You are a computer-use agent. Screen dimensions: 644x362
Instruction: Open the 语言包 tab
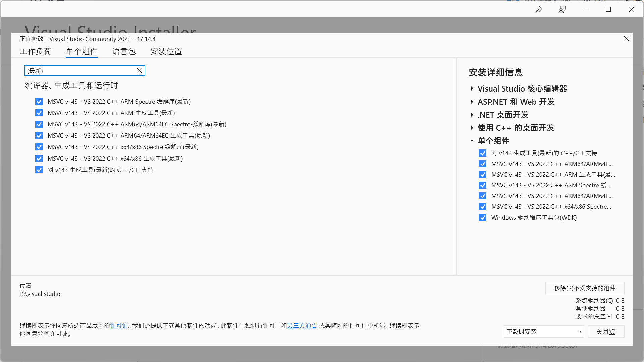click(x=124, y=51)
